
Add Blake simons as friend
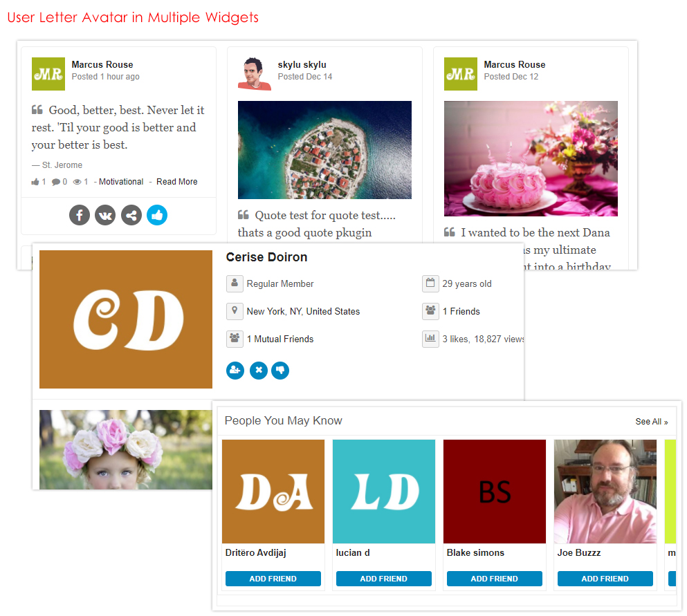click(494, 579)
